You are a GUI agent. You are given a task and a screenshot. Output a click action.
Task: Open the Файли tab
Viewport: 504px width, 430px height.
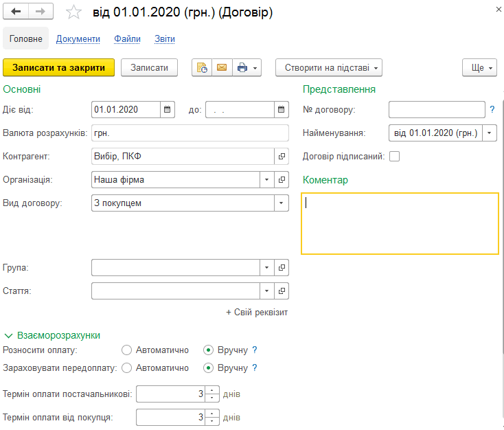coord(127,39)
